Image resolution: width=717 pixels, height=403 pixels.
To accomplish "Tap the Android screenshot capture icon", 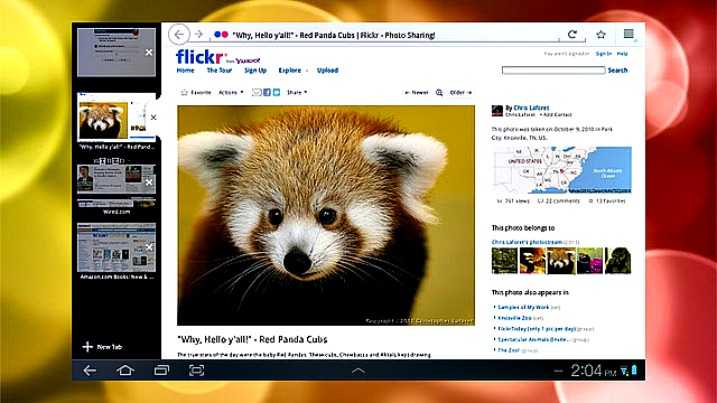I will tap(197, 370).
